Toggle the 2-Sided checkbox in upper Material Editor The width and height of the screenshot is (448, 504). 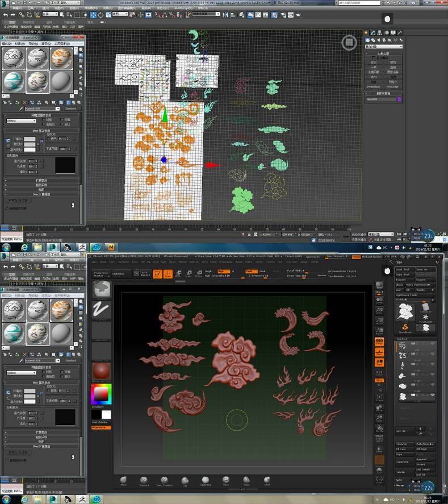coord(62,119)
